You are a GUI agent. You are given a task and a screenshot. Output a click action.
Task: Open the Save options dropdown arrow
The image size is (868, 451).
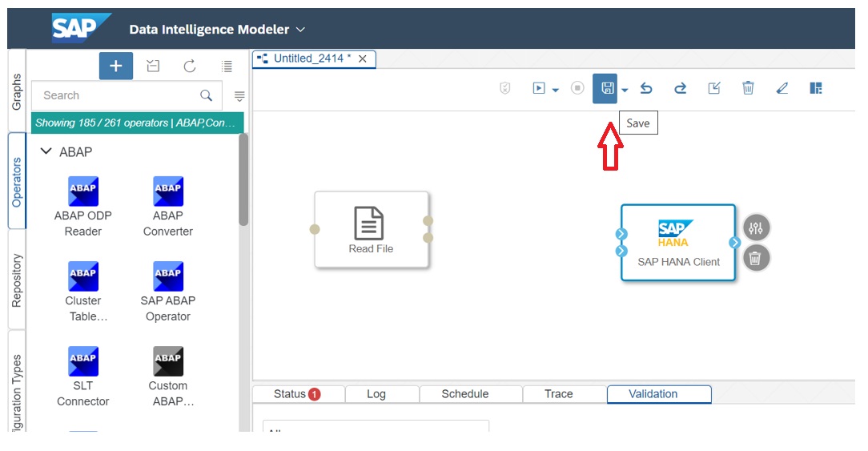click(x=625, y=90)
